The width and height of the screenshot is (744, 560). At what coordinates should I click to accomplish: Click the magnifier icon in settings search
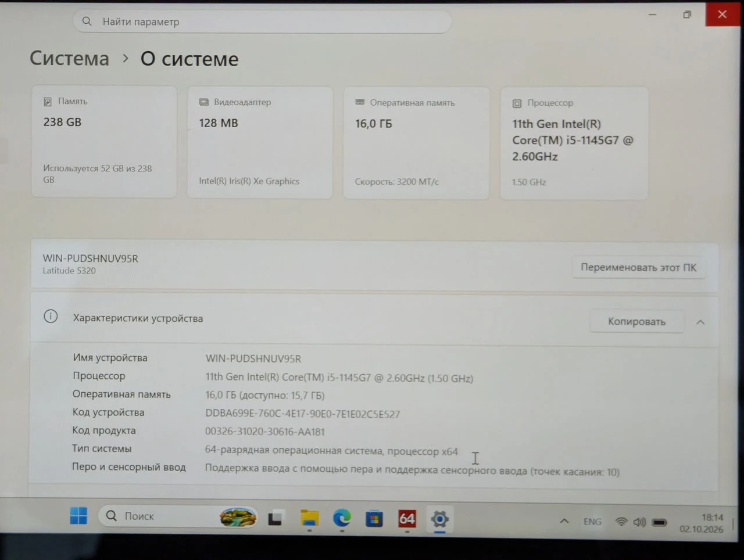pos(87,21)
